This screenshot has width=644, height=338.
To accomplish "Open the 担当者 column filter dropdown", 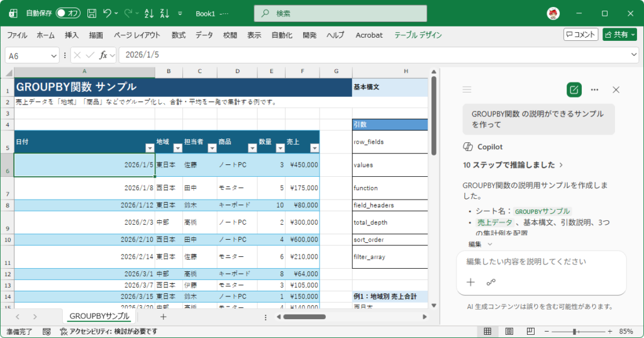I will pyautogui.click(x=212, y=148).
